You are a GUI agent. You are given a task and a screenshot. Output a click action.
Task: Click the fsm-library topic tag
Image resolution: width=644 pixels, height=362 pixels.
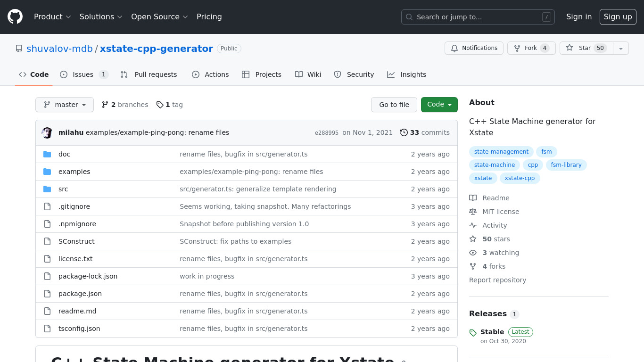[x=566, y=165]
